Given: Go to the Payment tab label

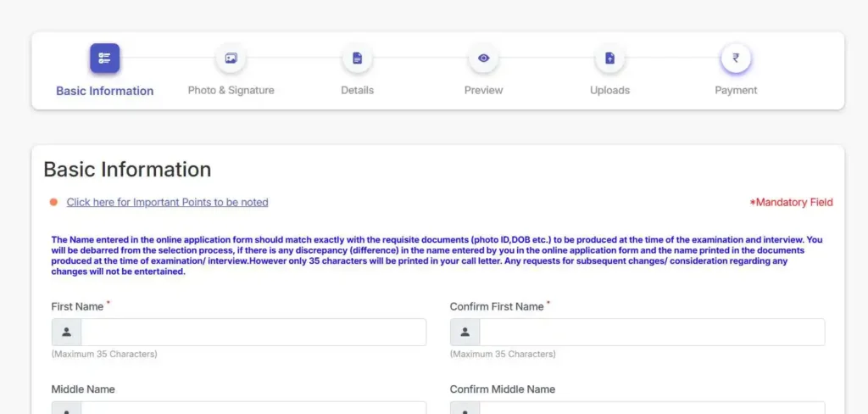Looking at the screenshot, I should coord(736,90).
